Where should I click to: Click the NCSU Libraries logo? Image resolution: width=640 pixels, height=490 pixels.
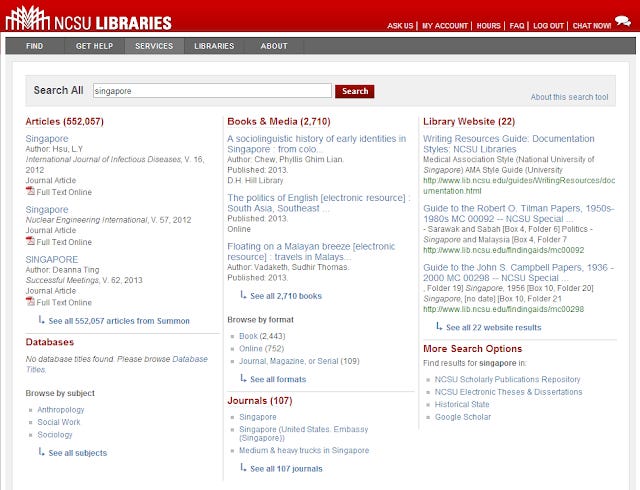tap(89, 19)
